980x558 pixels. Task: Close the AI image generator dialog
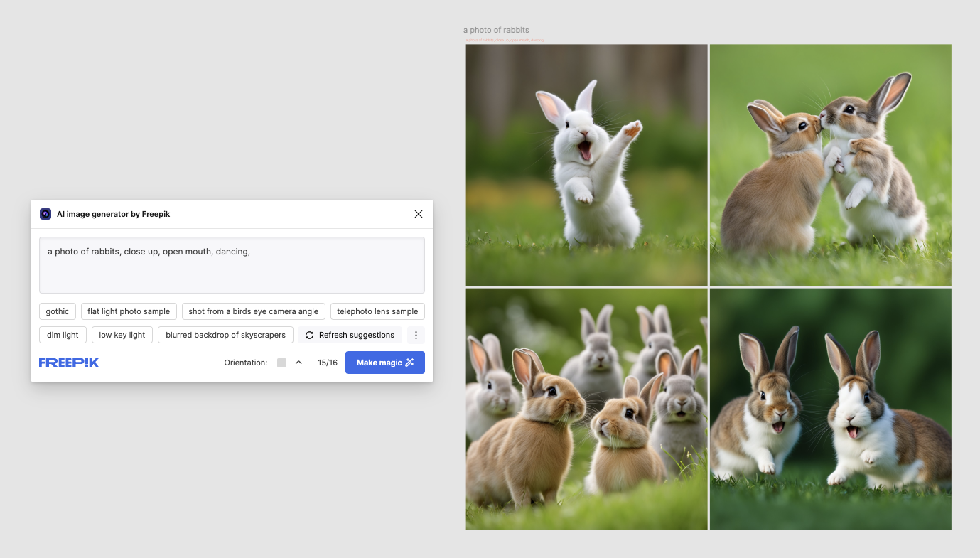coord(419,213)
